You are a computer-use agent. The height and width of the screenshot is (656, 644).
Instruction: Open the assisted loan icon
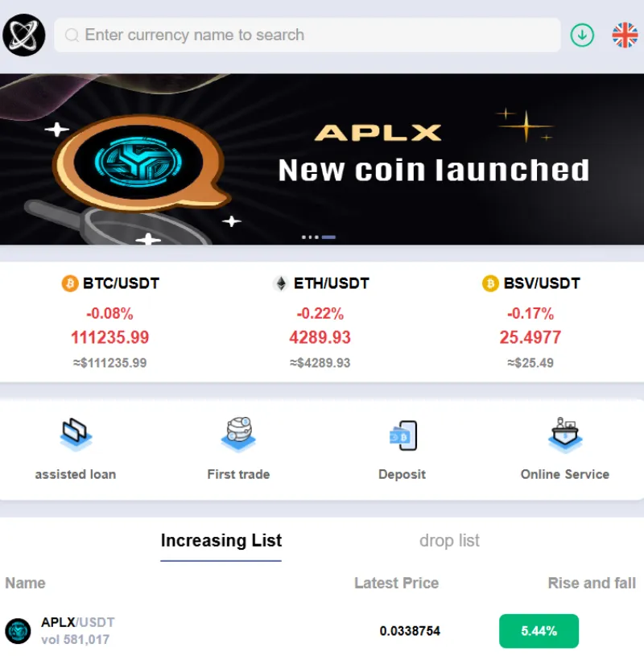(x=76, y=435)
